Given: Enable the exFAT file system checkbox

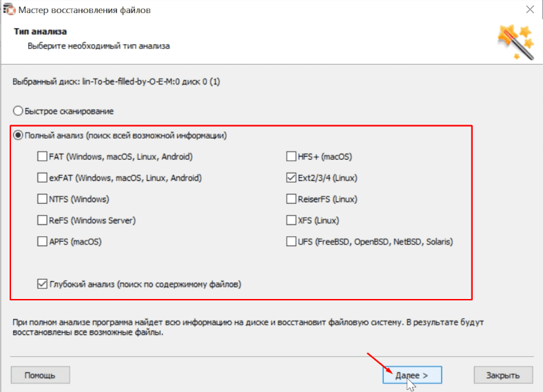Looking at the screenshot, I should pos(43,178).
